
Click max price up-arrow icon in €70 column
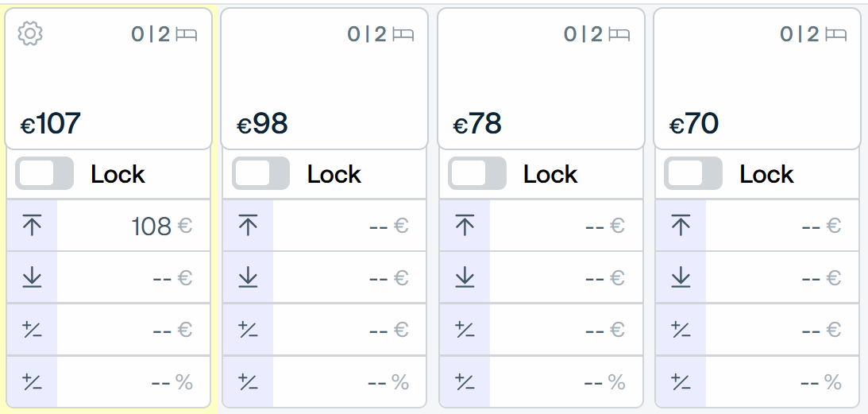pos(681,226)
